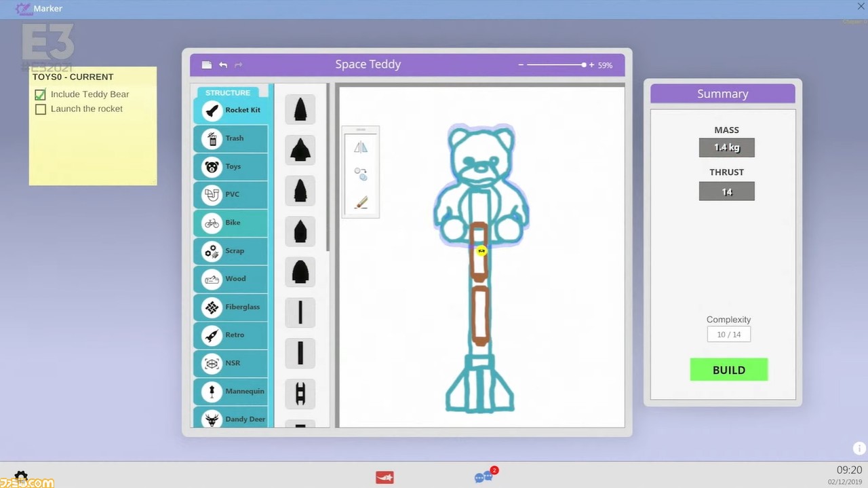Click the undo arrow in purple header
This screenshot has height=488, width=868.
pos(223,65)
